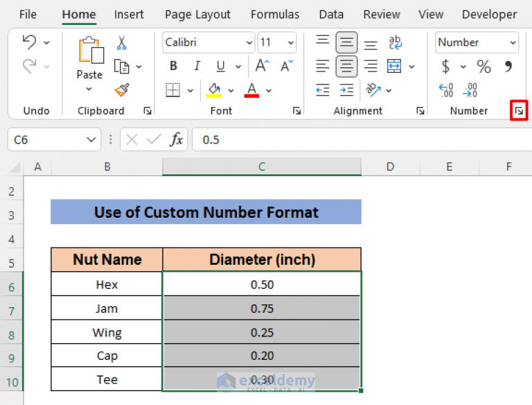Click the Cut scissors icon
532x405 pixels.
pyautogui.click(x=121, y=43)
